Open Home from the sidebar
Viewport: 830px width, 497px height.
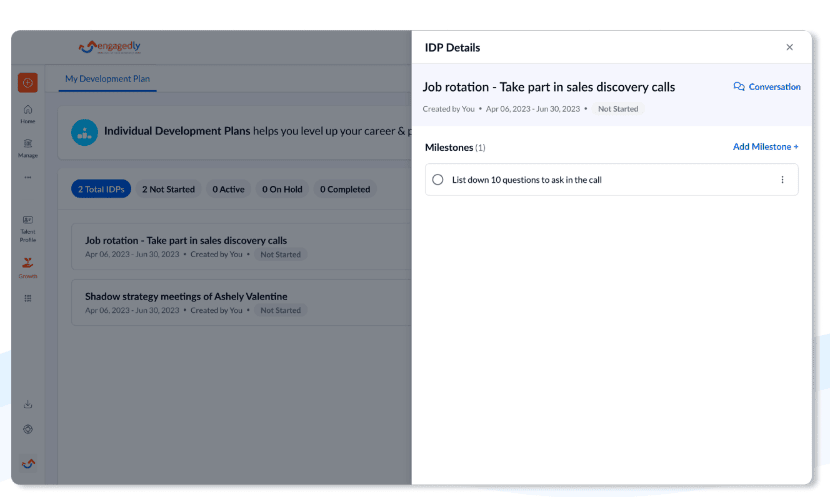[x=28, y=114]
